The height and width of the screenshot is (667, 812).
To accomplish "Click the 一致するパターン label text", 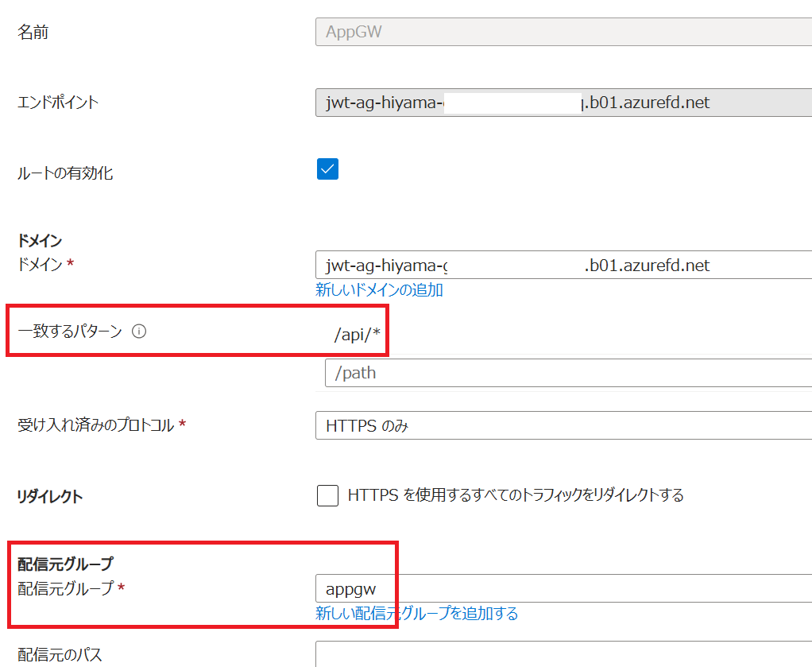I will point(70,332).
